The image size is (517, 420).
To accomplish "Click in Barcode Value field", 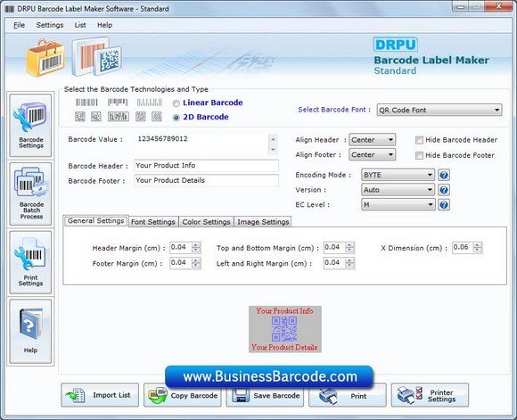I will click(201, 144).
